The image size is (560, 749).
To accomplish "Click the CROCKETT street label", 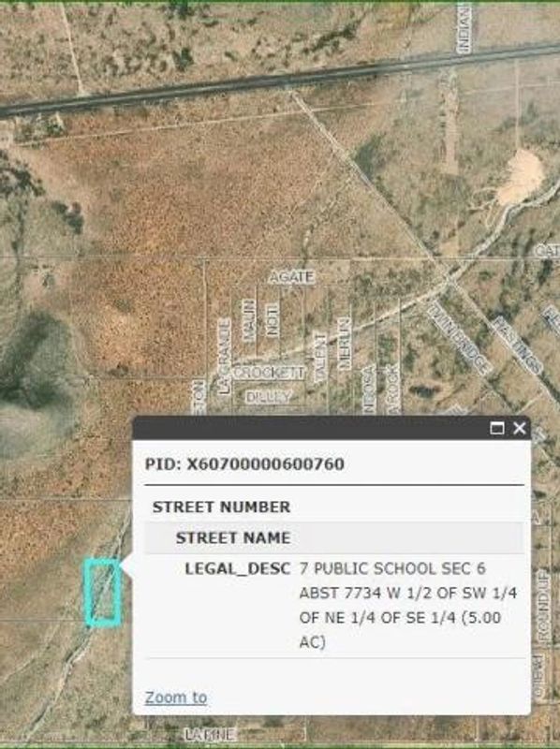I will 269,373.
